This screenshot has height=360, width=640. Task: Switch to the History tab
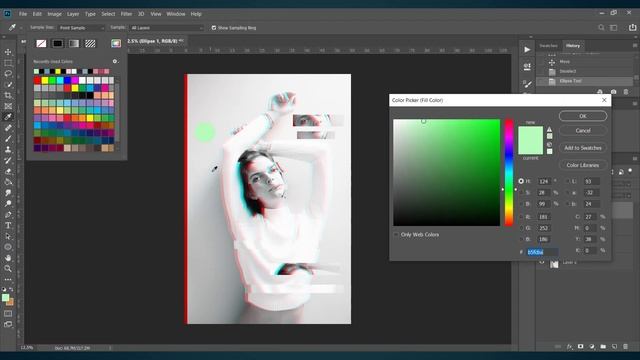(573, 46)
